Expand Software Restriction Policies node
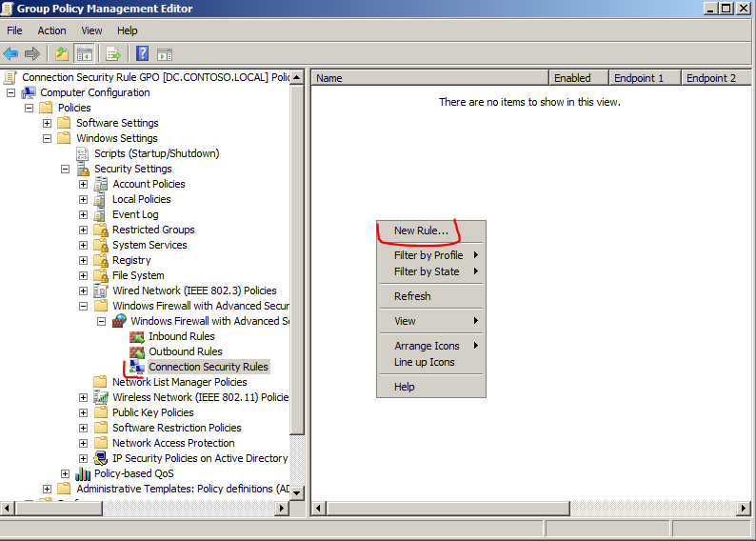Screen dimensions: 756x541 (84, 429)
